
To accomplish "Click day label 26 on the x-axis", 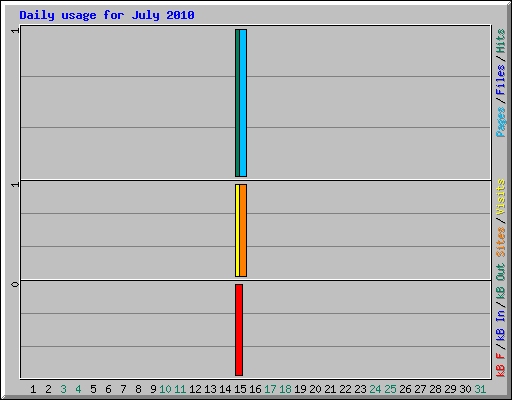I will (x=405, y=389).
